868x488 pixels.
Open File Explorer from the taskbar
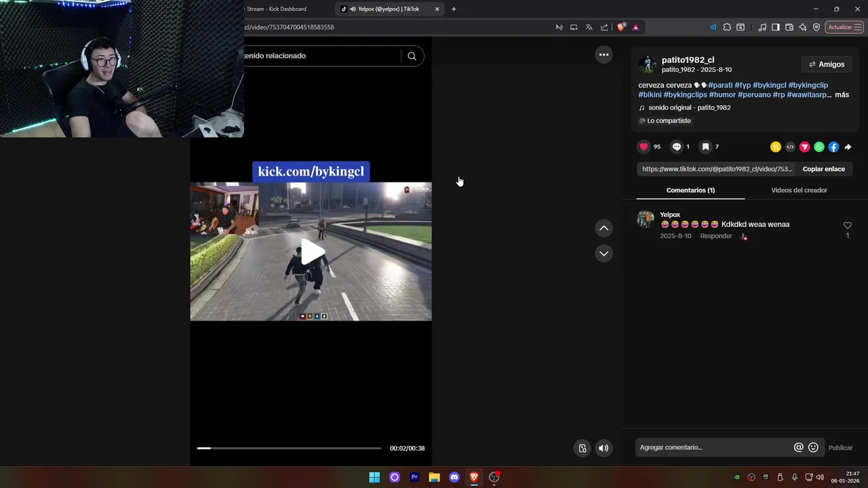[x=434, y=477]
